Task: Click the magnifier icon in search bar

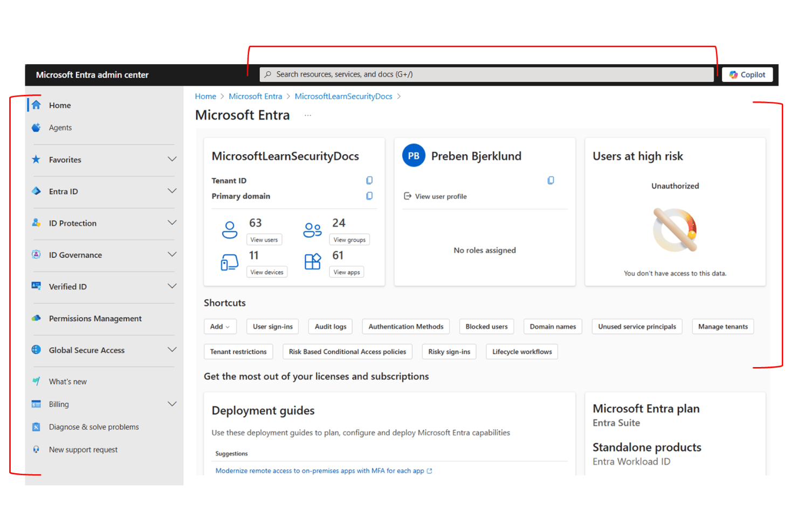Action: [x=268, y=74]
